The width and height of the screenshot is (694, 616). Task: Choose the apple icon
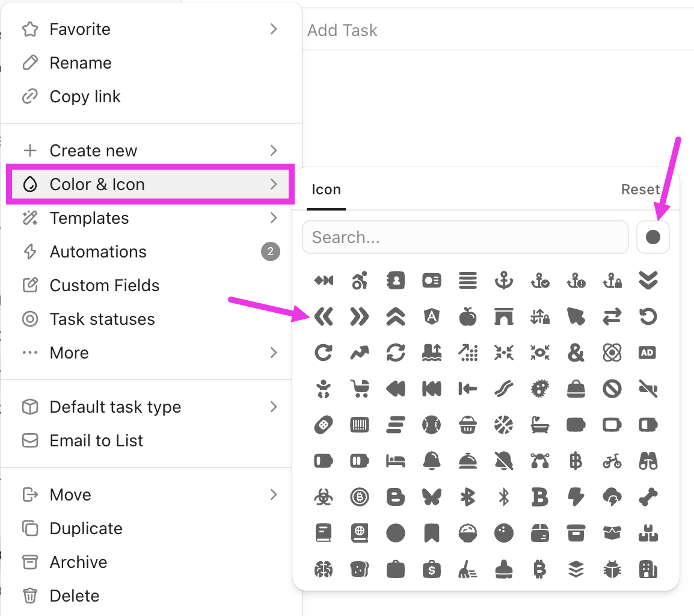[x=468, y=316]
